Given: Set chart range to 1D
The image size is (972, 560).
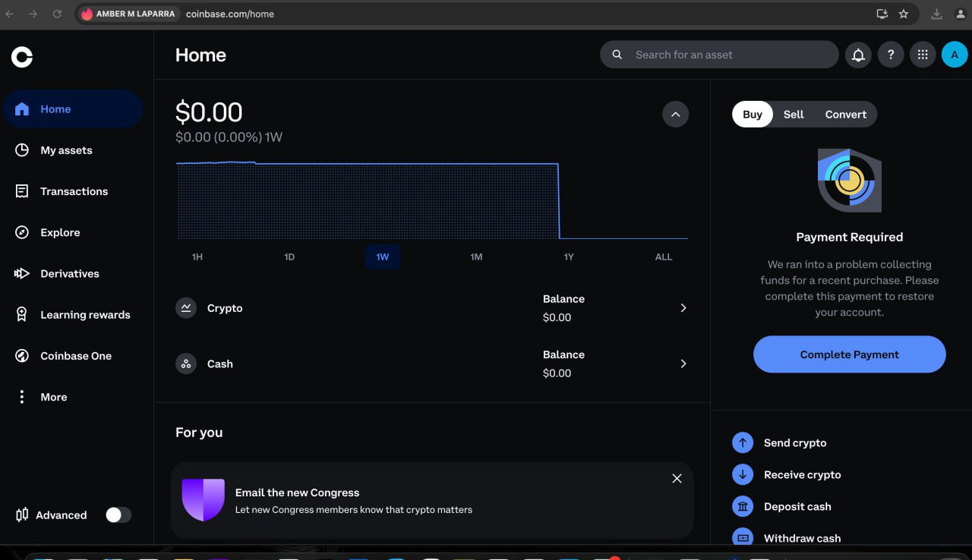Looking at the screenshot, I should 289,256.
